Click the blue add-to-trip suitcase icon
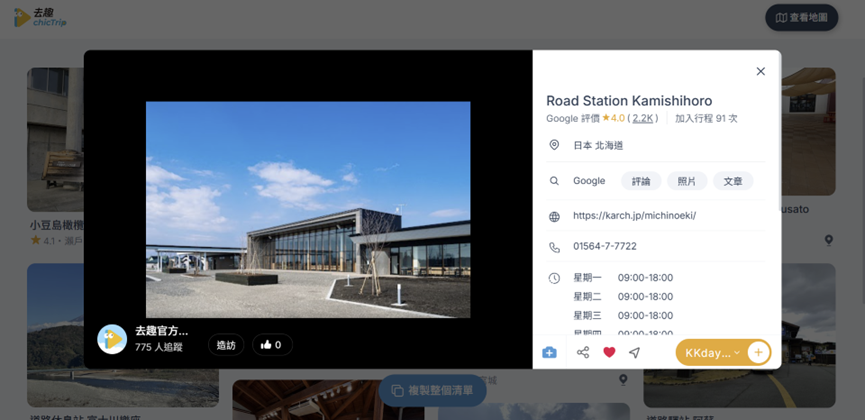 (x=549, y=352)
